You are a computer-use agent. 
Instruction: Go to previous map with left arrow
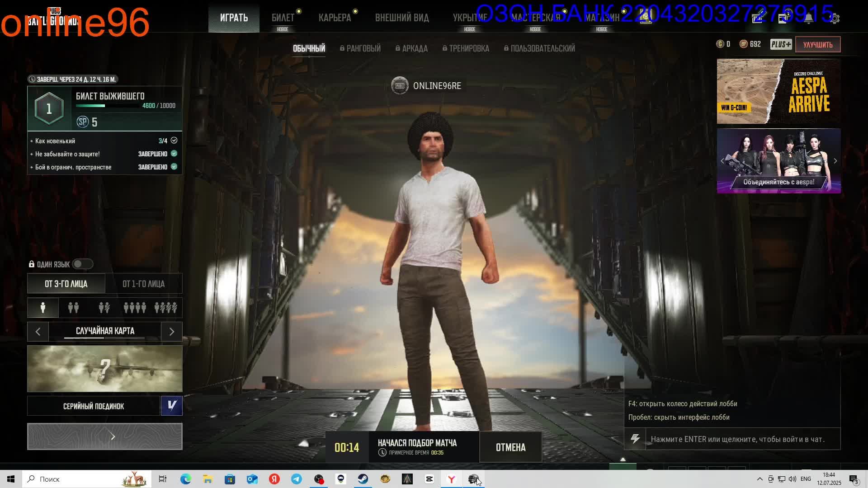[38, 332]
